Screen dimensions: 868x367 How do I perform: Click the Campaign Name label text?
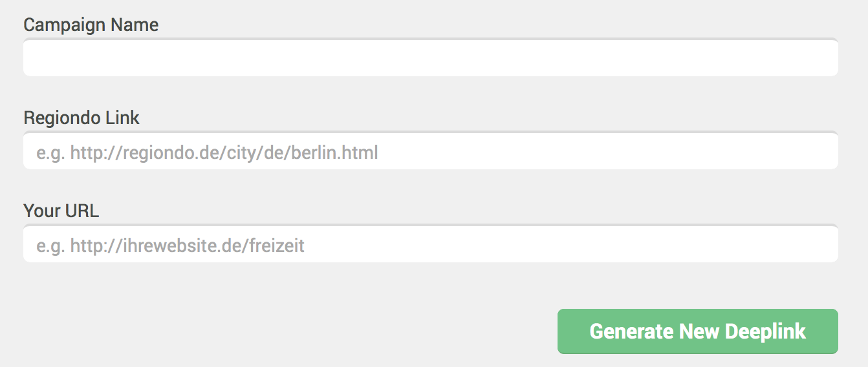[91, 25]
